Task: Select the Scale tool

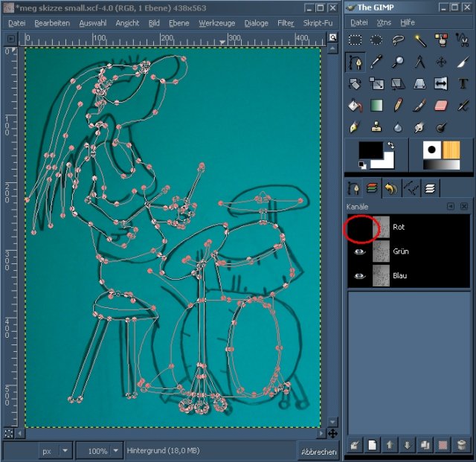Action: (x=376, y=84)
